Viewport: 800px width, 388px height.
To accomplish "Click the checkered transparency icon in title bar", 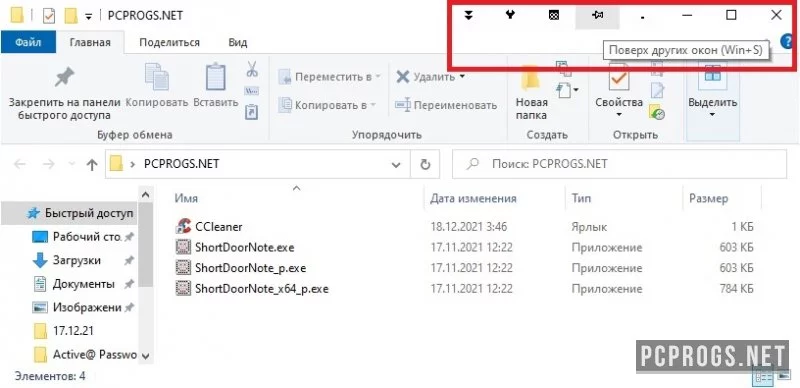I will pos(554,16).
